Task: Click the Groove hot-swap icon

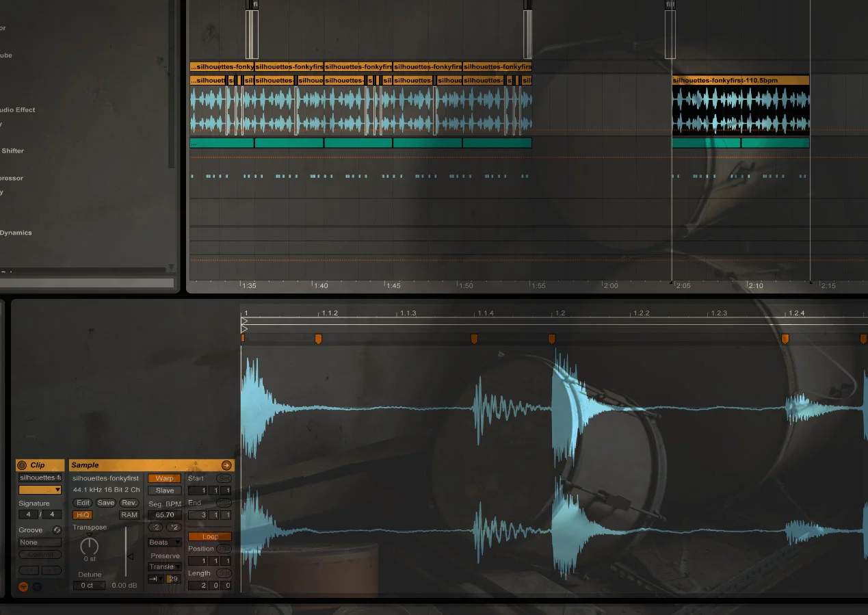Action: point(57,529)
